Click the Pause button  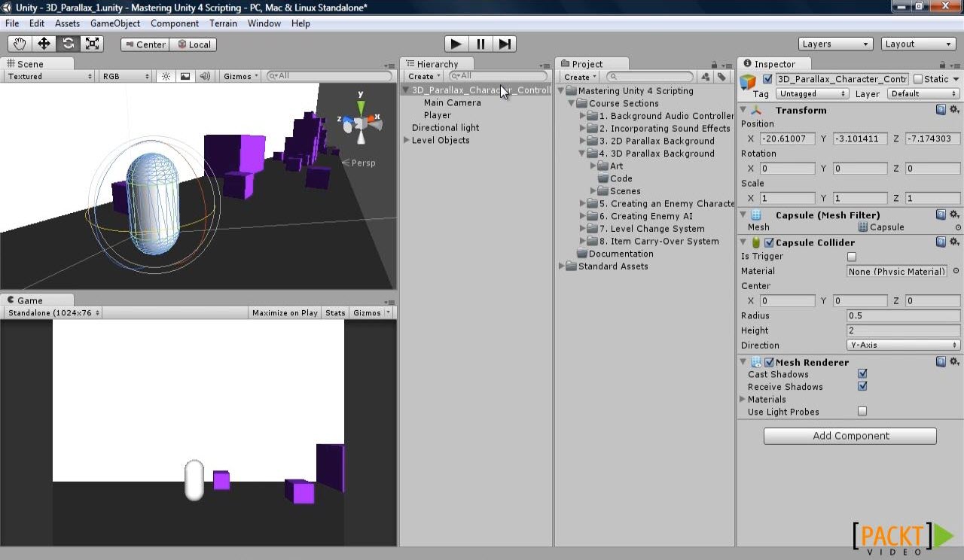coord(480,44)
